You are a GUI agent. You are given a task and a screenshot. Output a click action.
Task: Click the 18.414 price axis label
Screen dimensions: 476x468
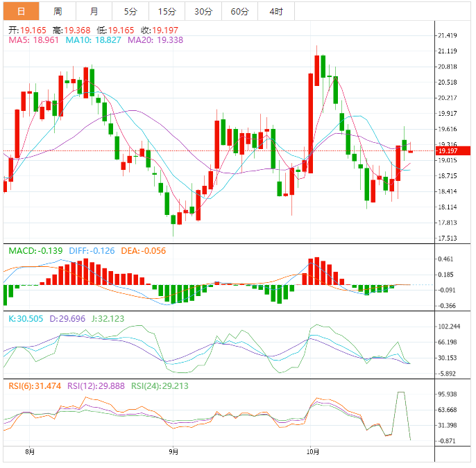tap(448, 191)
